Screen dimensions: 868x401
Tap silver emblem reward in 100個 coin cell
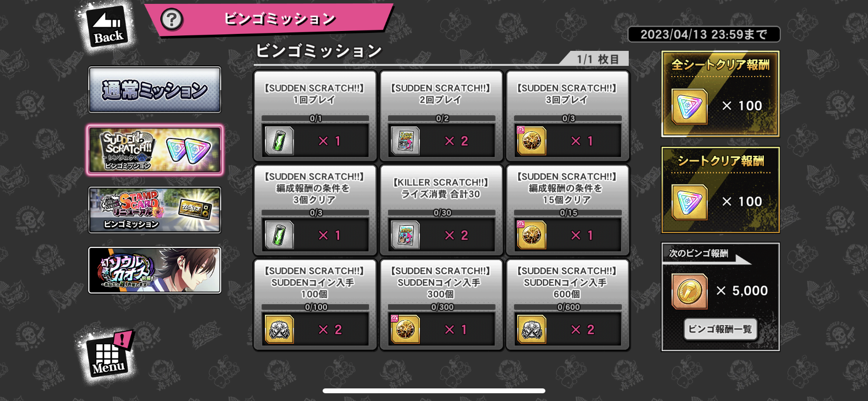click(279, 329)
